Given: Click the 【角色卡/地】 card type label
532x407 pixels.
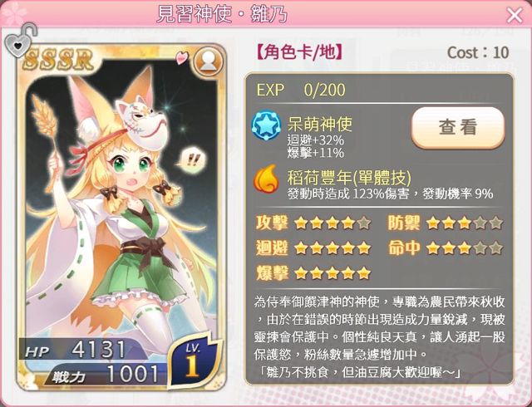Looking at the screenshot, I should [x=298, y=52].
